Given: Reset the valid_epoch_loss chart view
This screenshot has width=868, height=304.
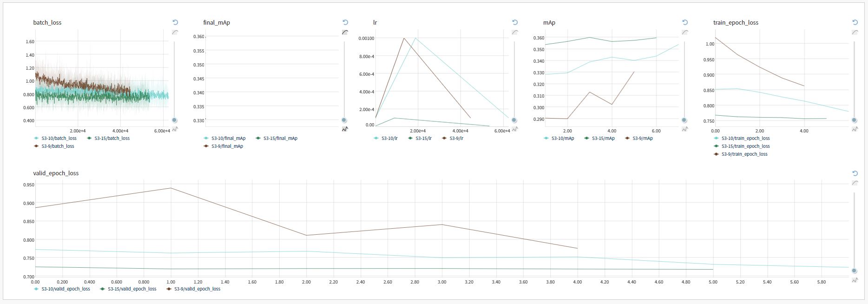Looking at the screenshot, I should 855,173.
